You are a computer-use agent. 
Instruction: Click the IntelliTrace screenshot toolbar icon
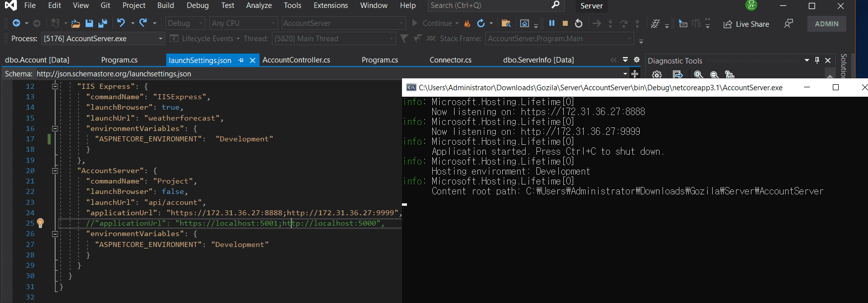[525, 23]
